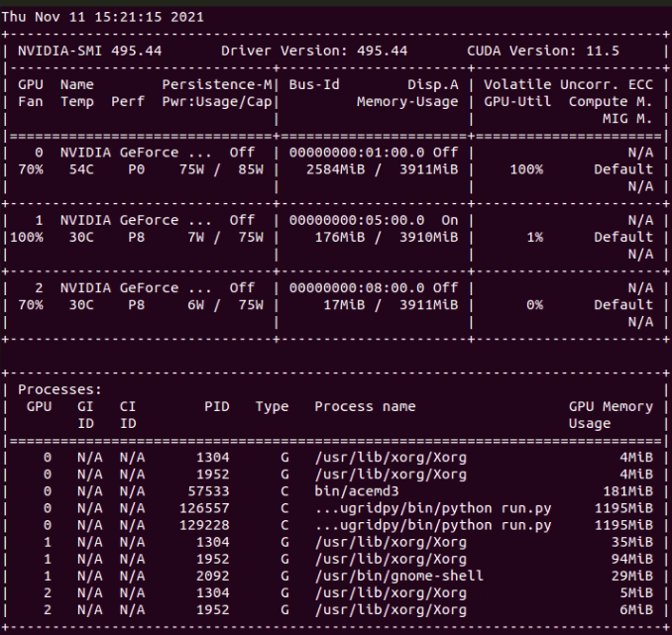Image resolution: width=672 pixels, height=635 pixels.
Task: Click the 54C temperature reading
Action: point(72,169)
